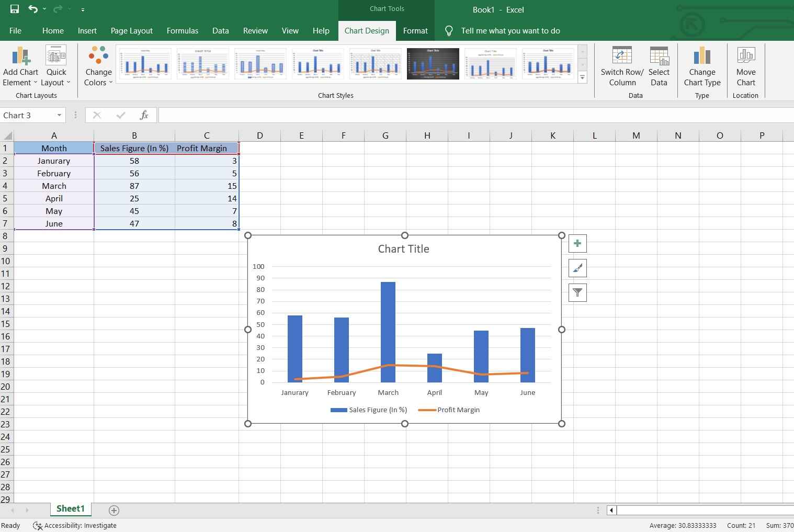Click the Redo arrow icon
This screenshot has width=794, height=532.
coord(57,9)
